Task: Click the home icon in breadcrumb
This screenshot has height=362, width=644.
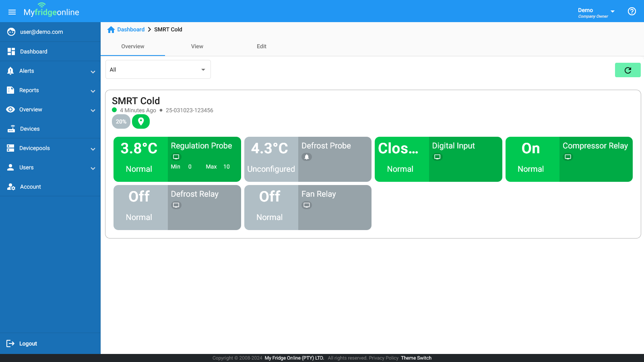Action: point(111,29)
